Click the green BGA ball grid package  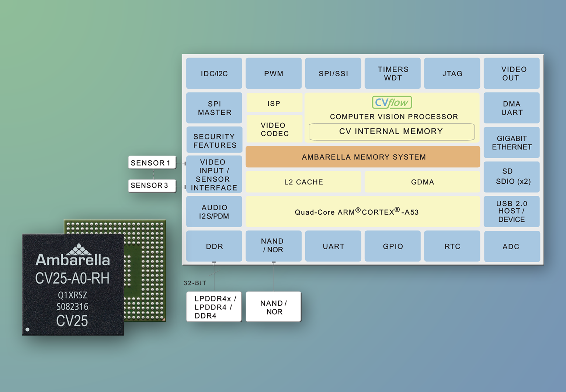pyautogui.click(x=145, y=271)
